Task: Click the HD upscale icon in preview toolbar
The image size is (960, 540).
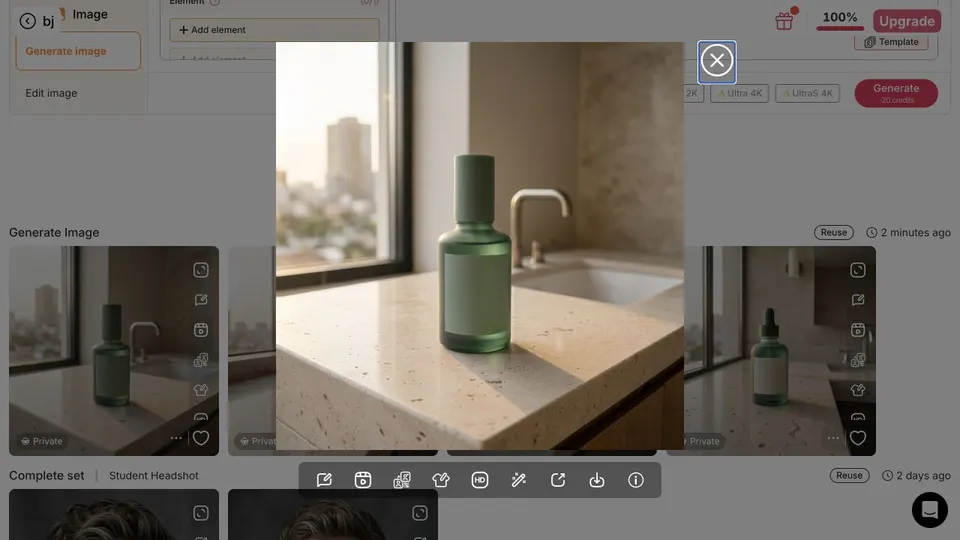Action: [480, 480]
